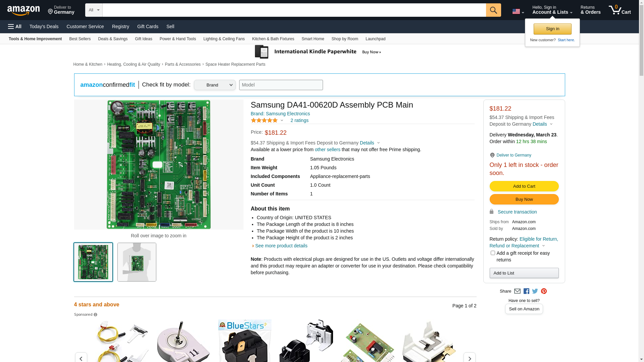Select the second product image thumbnail
Screen dimensions: 644x362
point(137,262)
